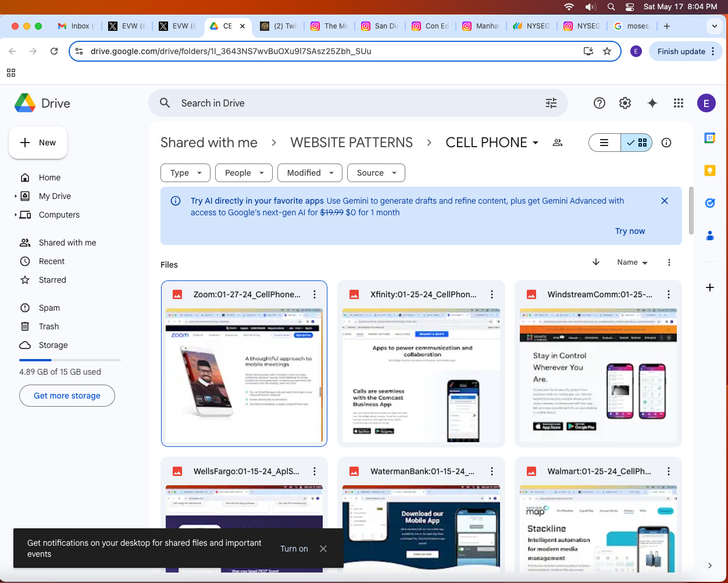The width and height of the screenshot is (728, 583).
Task: Click Get more storage button
Action: coord(67,396)
